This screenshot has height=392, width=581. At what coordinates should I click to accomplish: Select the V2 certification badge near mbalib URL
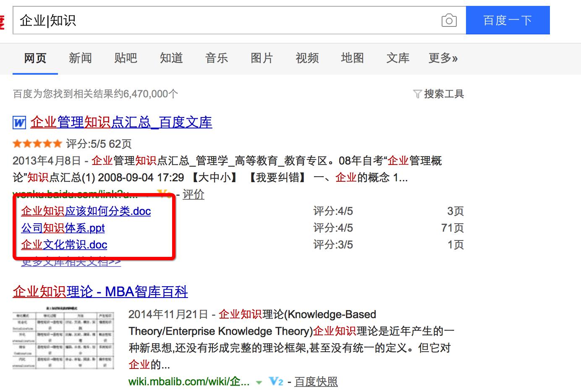click(x=276, y=382)
